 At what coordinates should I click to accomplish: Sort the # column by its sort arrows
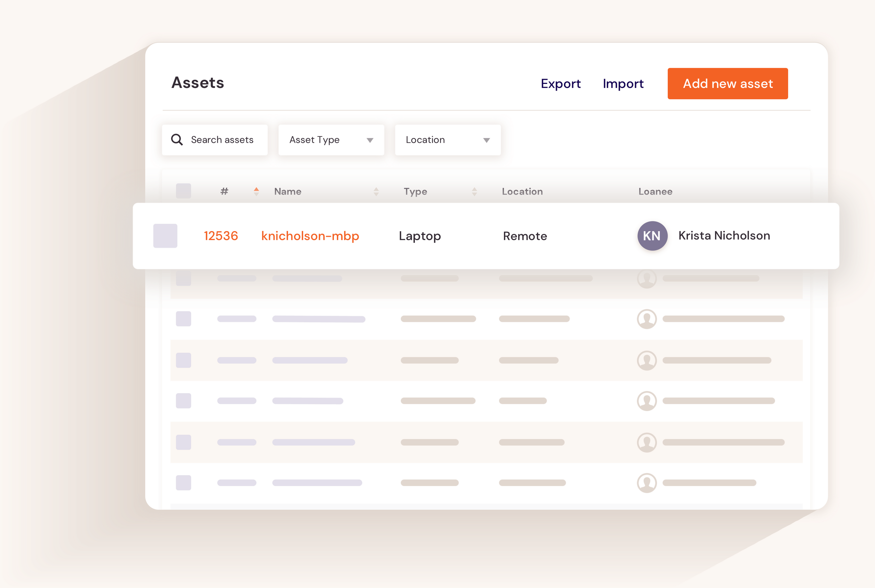pyautogui.click(x=257, y=191)
